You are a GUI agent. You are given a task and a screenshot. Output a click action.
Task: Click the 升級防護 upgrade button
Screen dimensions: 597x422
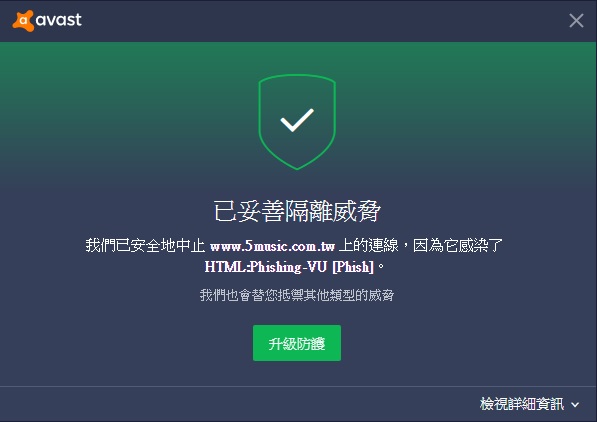click(297, 343)
